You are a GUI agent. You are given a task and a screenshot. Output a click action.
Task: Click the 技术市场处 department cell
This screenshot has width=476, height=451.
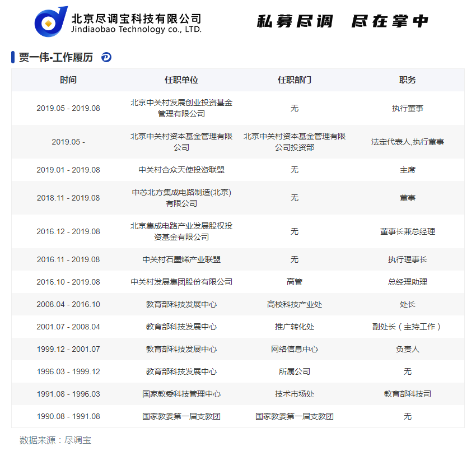point(295,394)
